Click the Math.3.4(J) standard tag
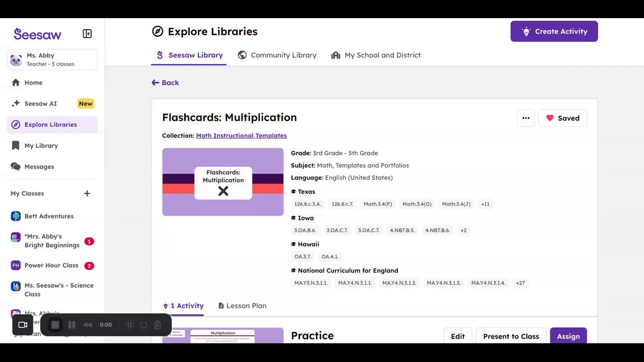This screenshot has width=644, height=362. pyautogui.click(x=456, y=204)
